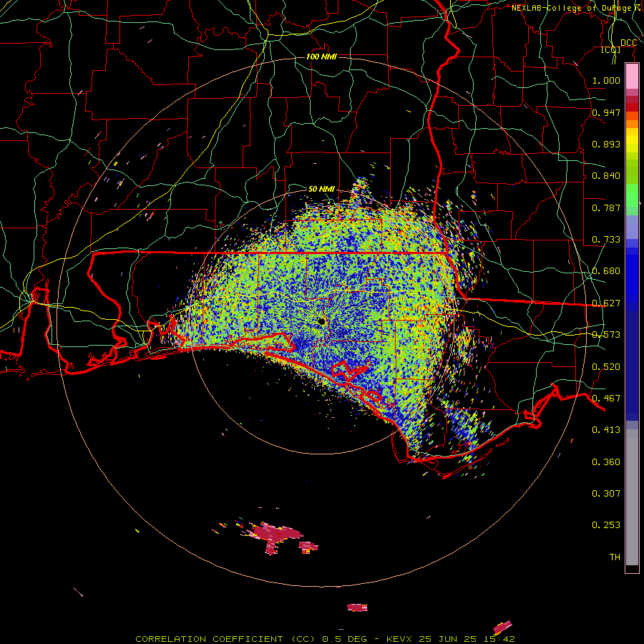Pick the orange color bar segment

[x=632, y=124]
